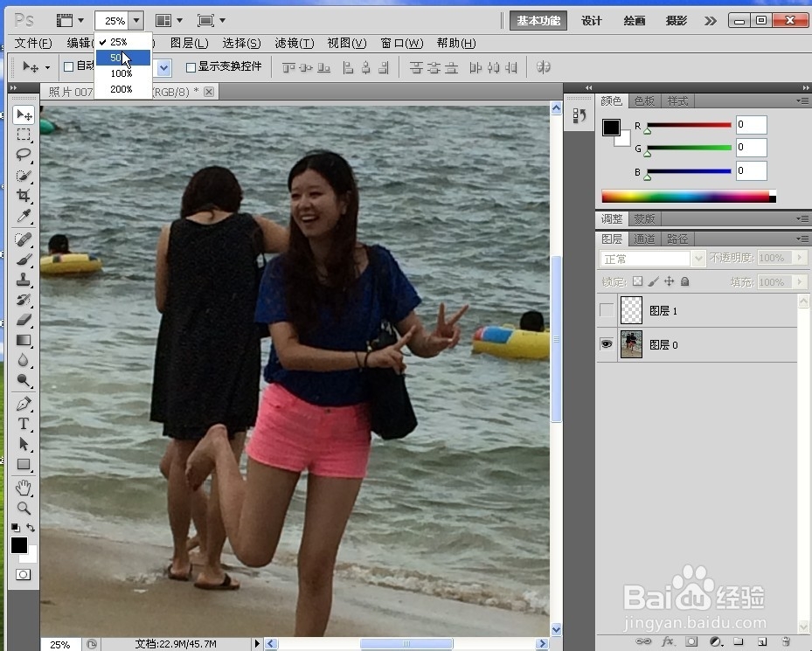
Task: Click the red R color slider
Action: tap(689, 125)
